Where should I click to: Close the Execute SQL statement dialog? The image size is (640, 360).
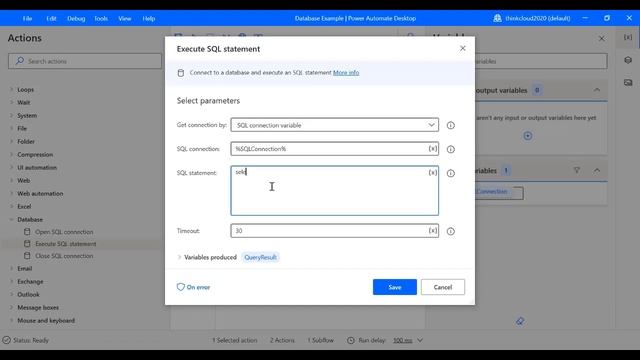462,48
